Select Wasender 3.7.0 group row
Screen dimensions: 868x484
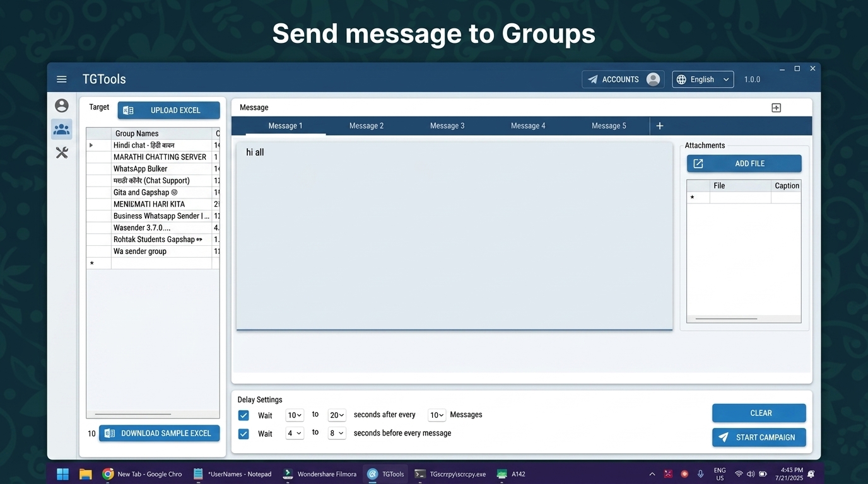[153, 228]
